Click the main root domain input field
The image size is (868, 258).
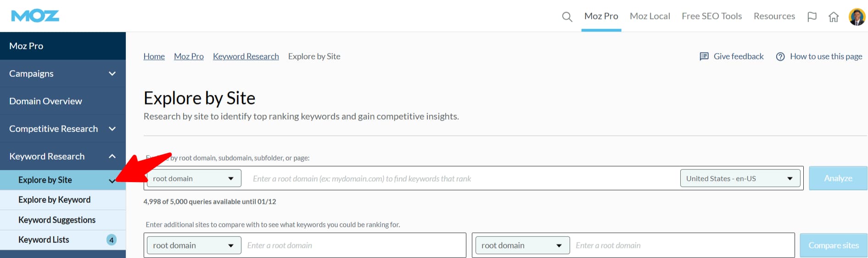coord(459,178)
